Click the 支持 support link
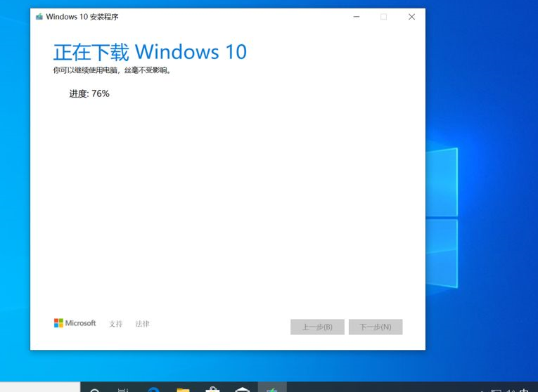Image resolution: width=538 pixels, height=392 pixels. pos(115,324)
